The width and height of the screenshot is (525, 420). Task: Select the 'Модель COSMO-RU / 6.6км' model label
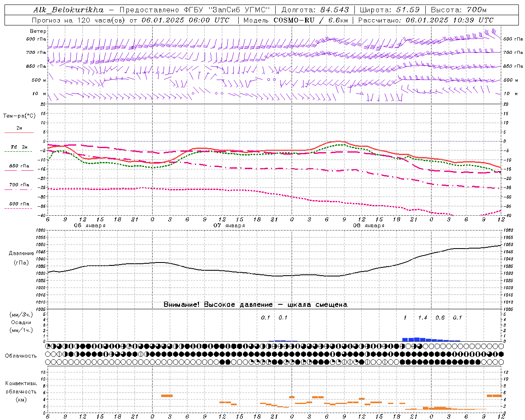295,20
